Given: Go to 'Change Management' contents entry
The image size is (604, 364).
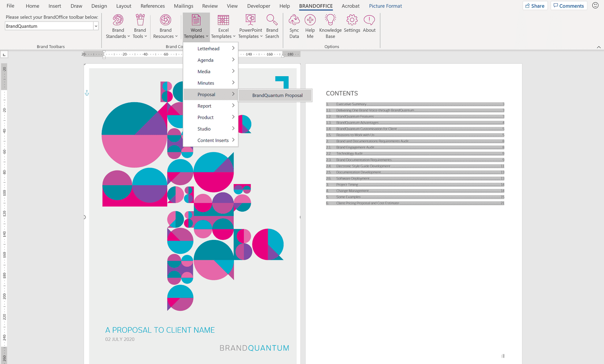Looking at the screenshot, I should [415, 191].
